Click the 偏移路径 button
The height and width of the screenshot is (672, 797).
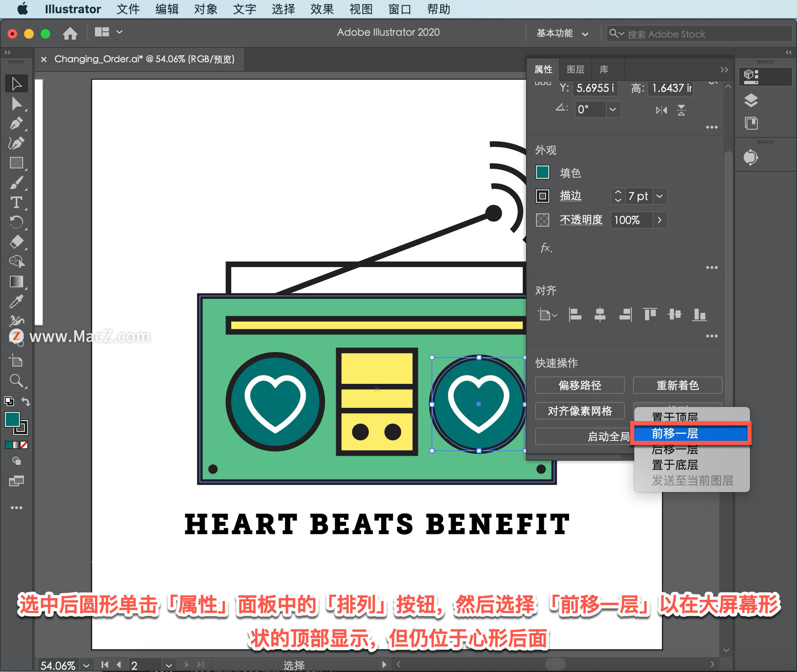[x=579, y=385]
